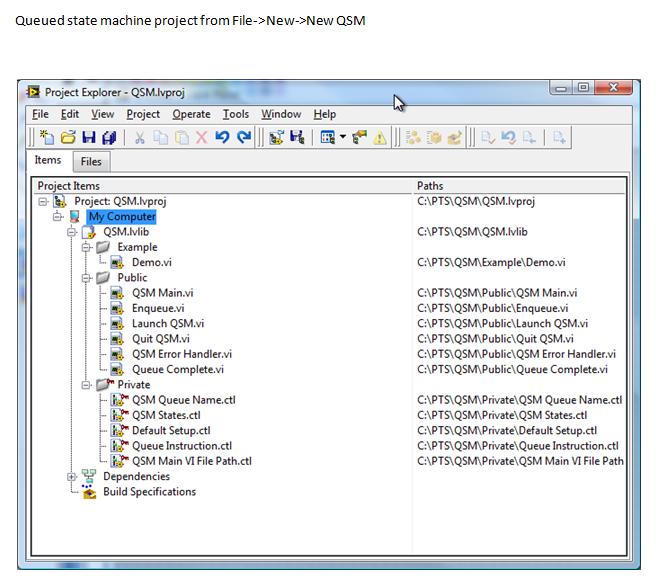Click the Run Build Specification toolbar icon
This screenshot has height=581, width=658.
[x=454, y=137]
